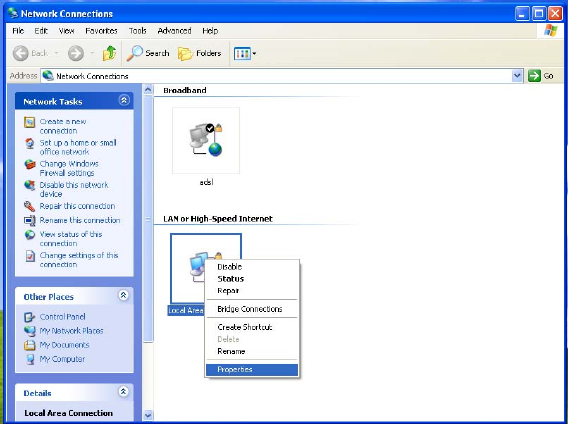Click the home network setup icon
This screenshot has height=424, width=568.
coord(29,144)
